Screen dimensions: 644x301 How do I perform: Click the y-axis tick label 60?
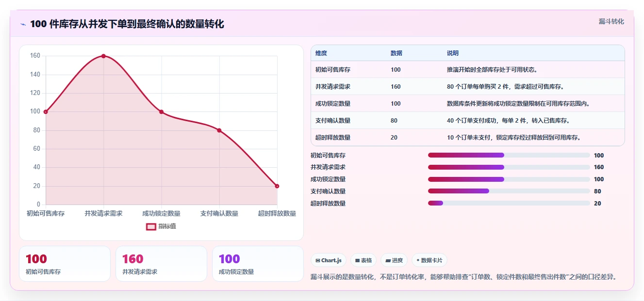point(36,149)
